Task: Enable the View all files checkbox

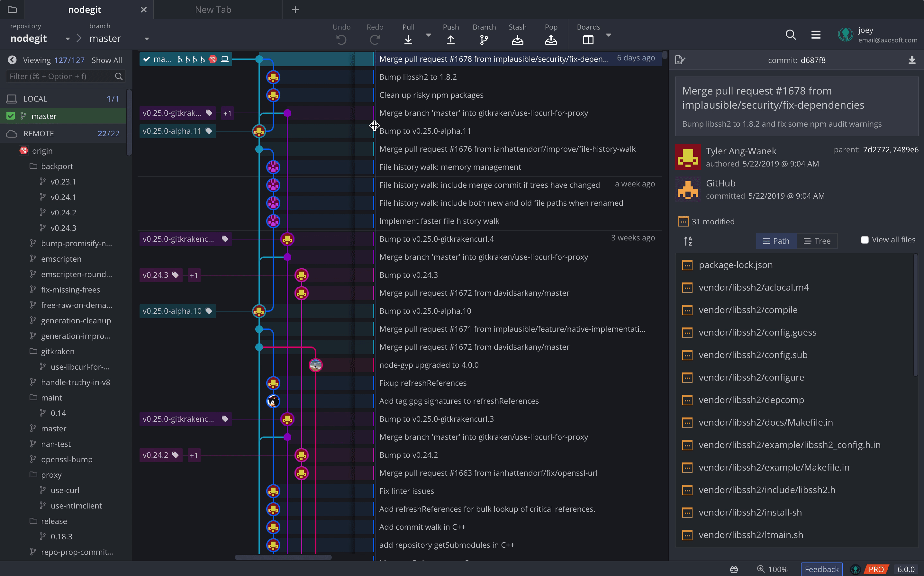Action: click(x=864, y=239)
